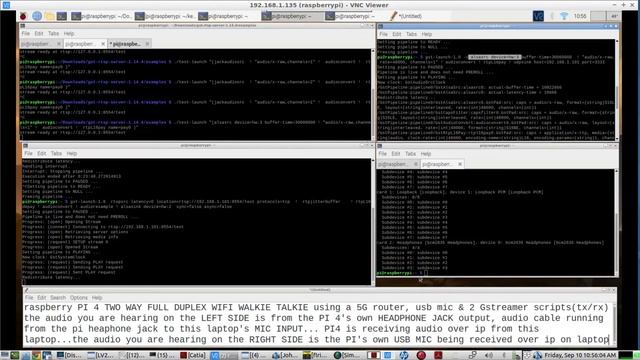Open File menu in the bottom-left terminal

click(x=28, y=153)
